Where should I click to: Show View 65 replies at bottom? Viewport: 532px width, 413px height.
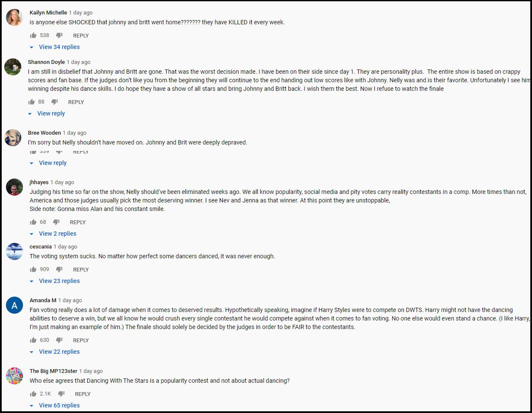pyautogui.click(x=55, y=405)
